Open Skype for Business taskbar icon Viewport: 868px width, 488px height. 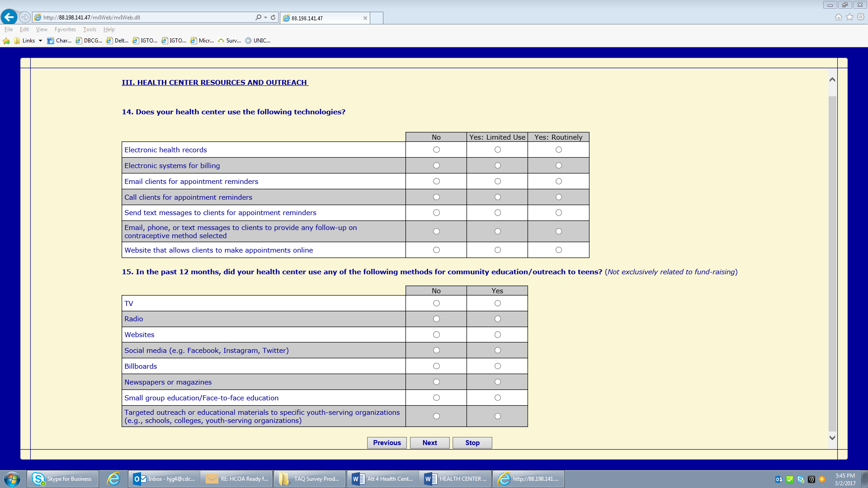(63, 479)
